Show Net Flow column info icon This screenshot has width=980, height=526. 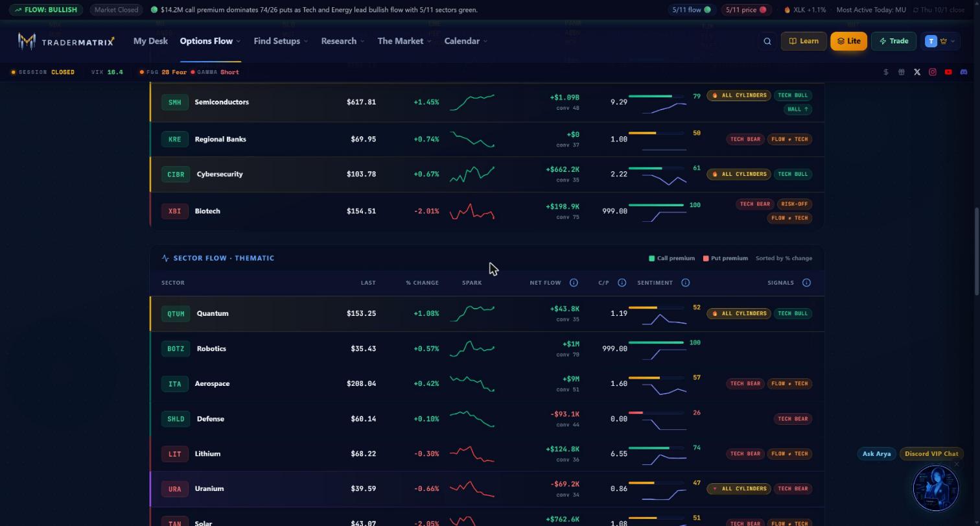click(x=574, y=283)
